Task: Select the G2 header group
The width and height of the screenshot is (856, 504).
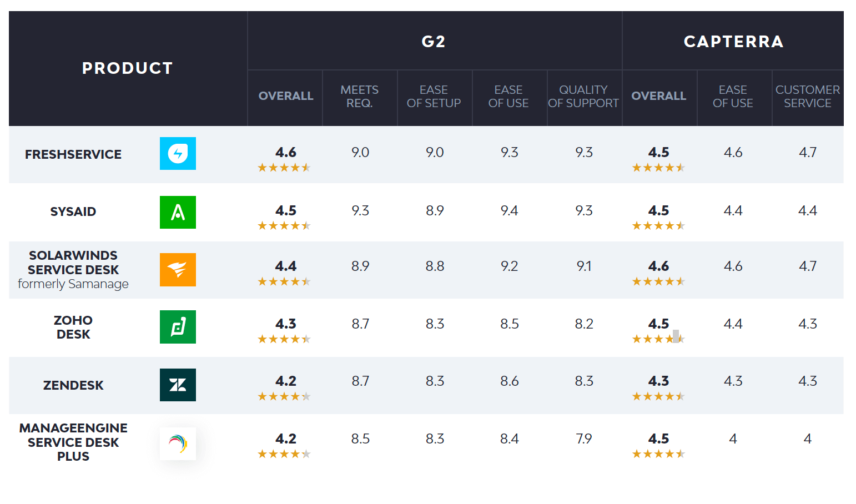Action: [434, 42]
